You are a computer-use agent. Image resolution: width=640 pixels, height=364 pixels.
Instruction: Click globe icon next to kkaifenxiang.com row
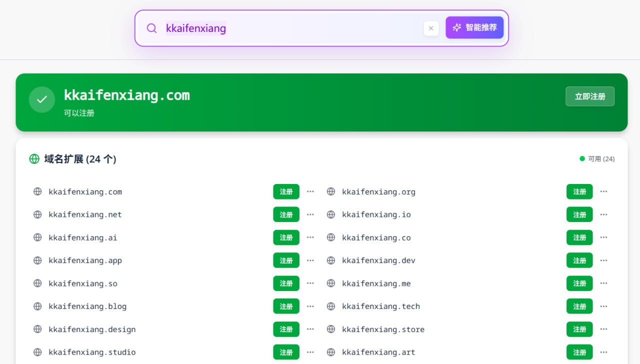37,191
